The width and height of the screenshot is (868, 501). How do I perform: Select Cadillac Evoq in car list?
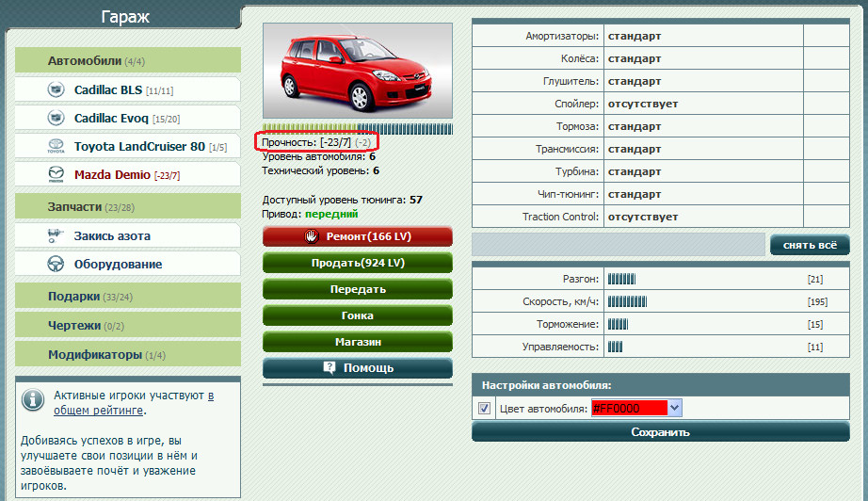[128, 118]
